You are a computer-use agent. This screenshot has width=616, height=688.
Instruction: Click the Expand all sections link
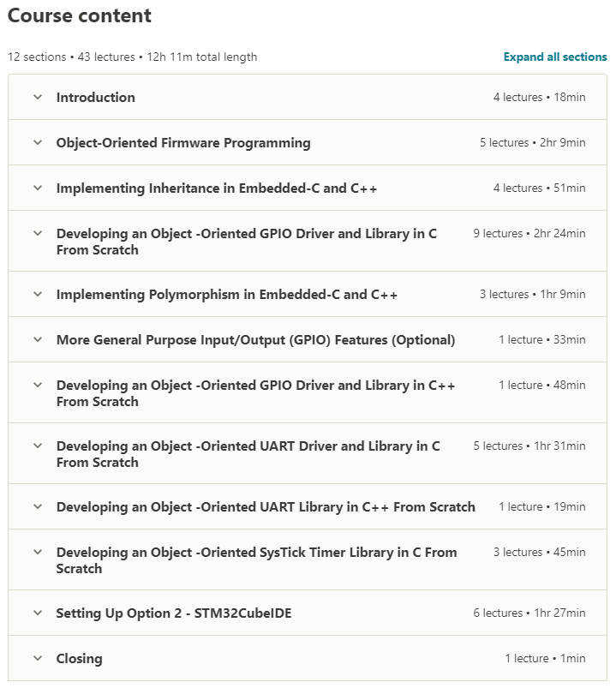pyautogui.click(x=555, y=57)
